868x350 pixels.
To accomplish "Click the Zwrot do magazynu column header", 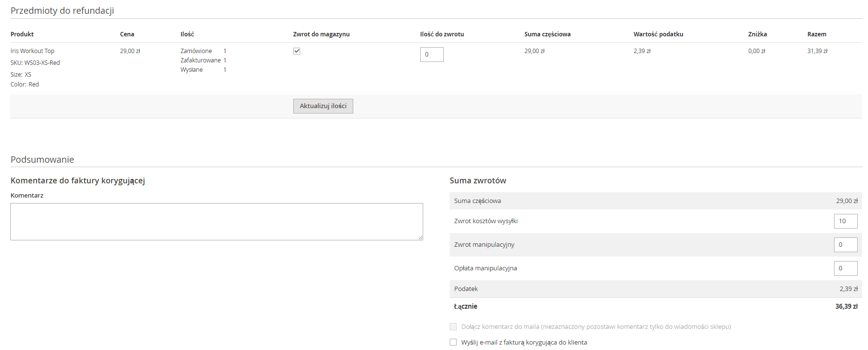I will tap(321, 34).
